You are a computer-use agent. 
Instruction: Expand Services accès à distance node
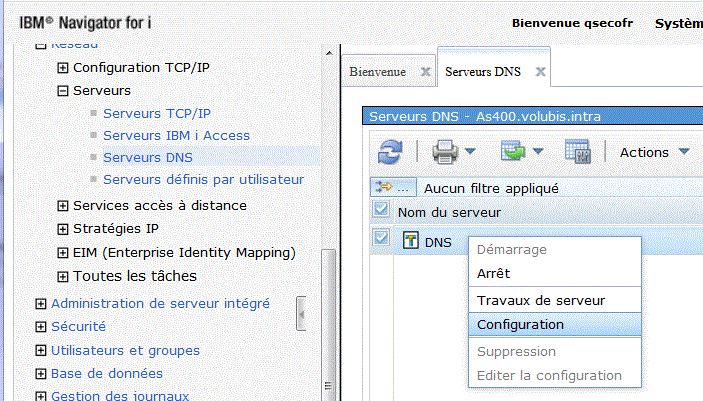click(x=63, y=206)
